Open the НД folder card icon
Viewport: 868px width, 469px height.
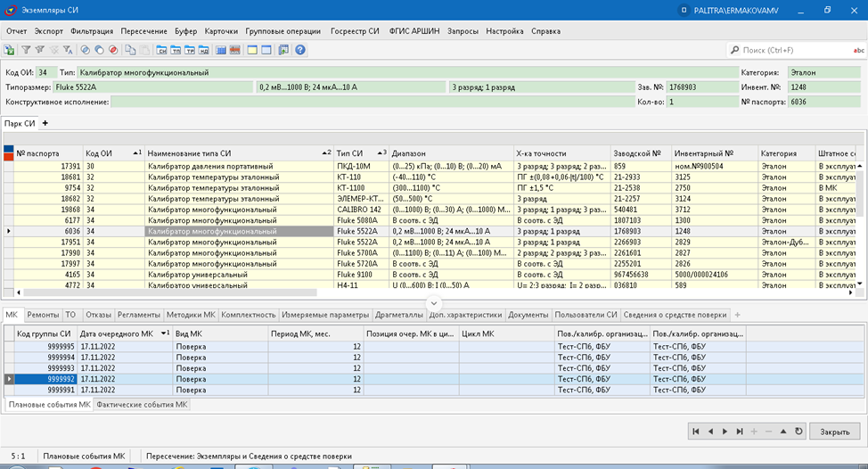click(204, 50)
